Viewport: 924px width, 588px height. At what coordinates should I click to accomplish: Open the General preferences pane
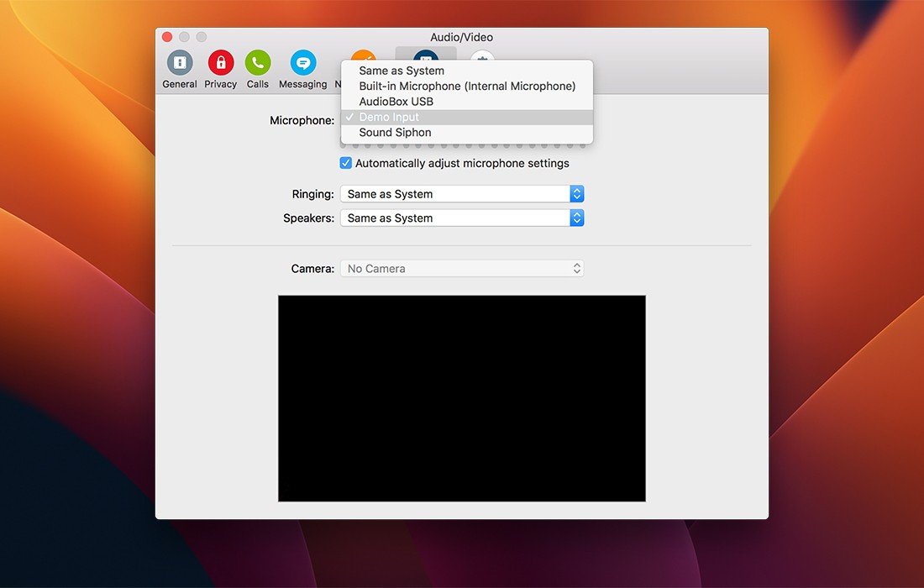(179, 64)
